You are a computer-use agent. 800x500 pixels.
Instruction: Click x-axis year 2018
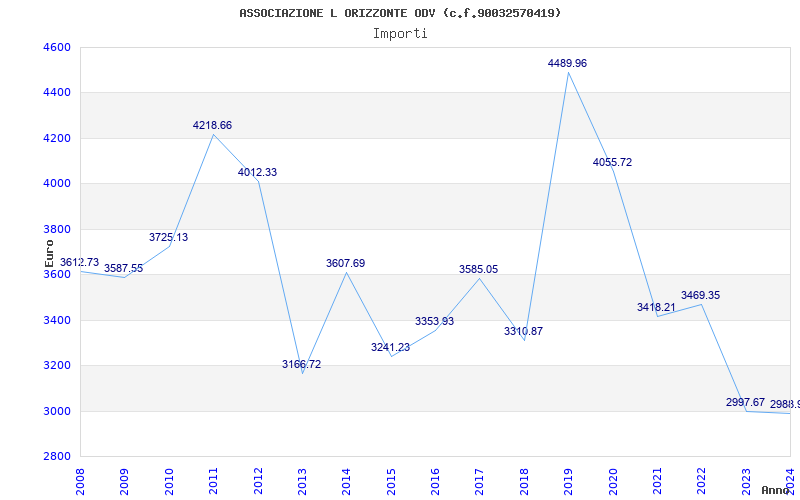point(524,482)
